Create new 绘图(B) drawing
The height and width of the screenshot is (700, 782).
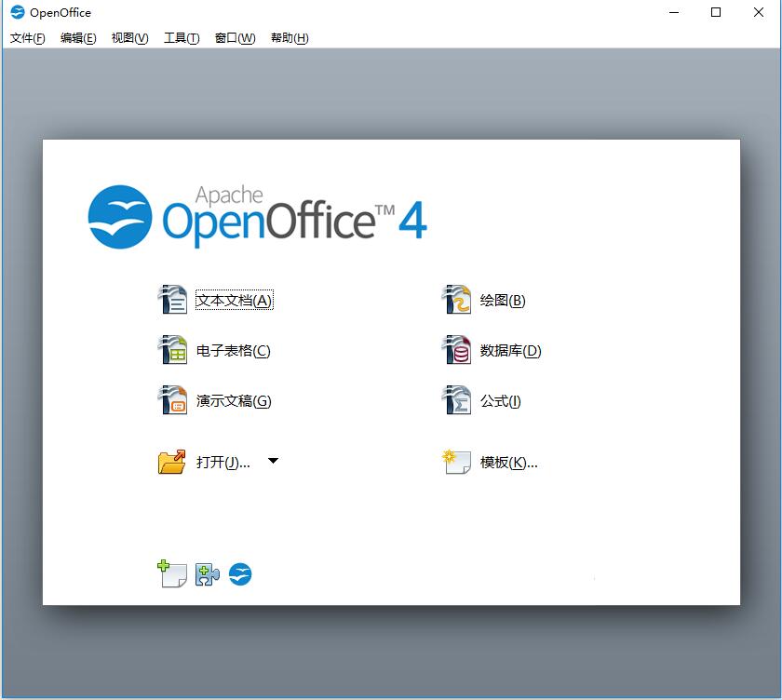(503, 300)
